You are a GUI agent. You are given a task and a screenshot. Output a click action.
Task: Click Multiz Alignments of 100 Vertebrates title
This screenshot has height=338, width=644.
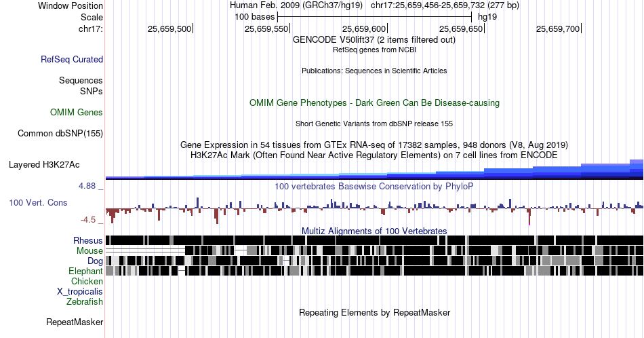tap(374, 231)
